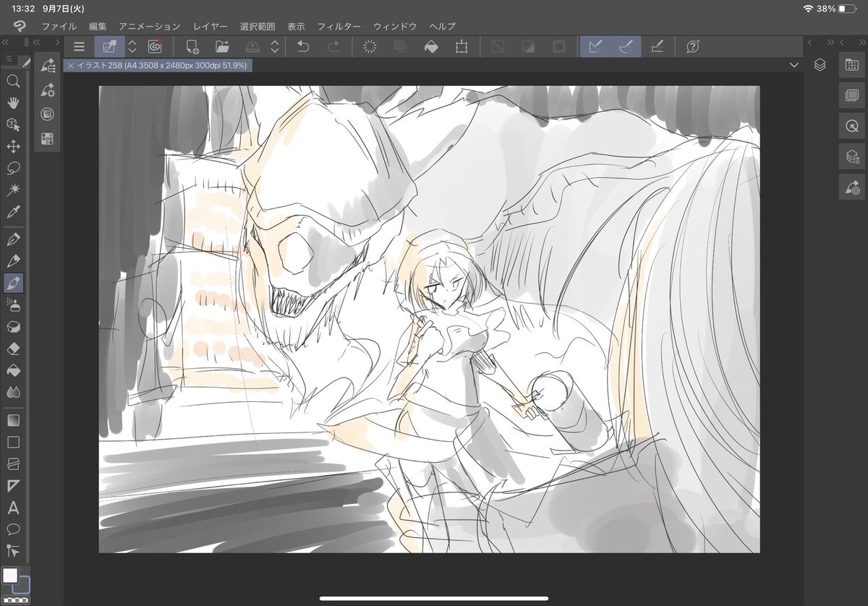Open the canvas tab list chevron
The height and width of the screenshot is (606, 868).
(793, 65)
